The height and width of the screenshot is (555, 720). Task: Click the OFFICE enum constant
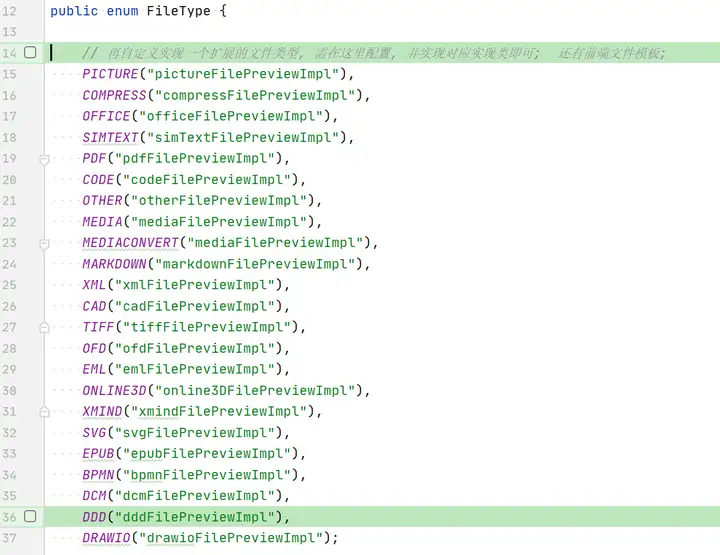(106, 116)
